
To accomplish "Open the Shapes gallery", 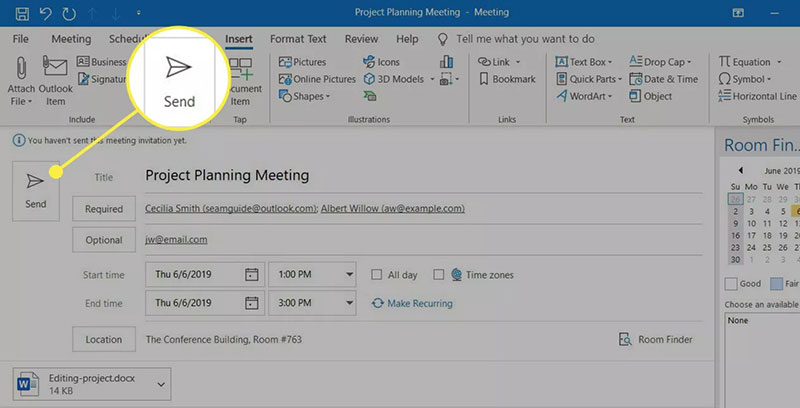I will [x=305, y=96].
